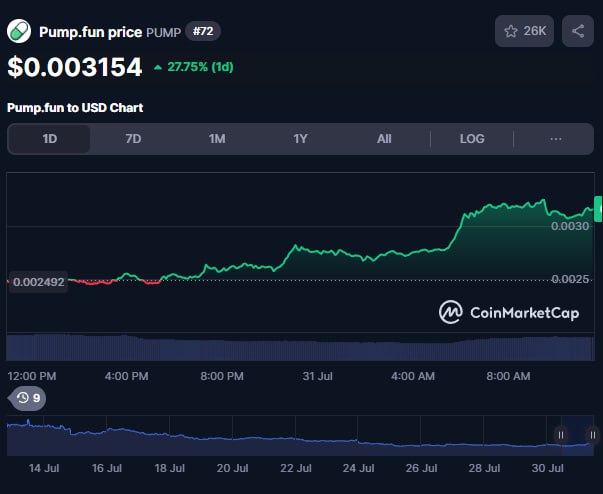Click the 31 Jul time axis label
The height and width of the screenshot is (494, 603).
tap(317, 376)
